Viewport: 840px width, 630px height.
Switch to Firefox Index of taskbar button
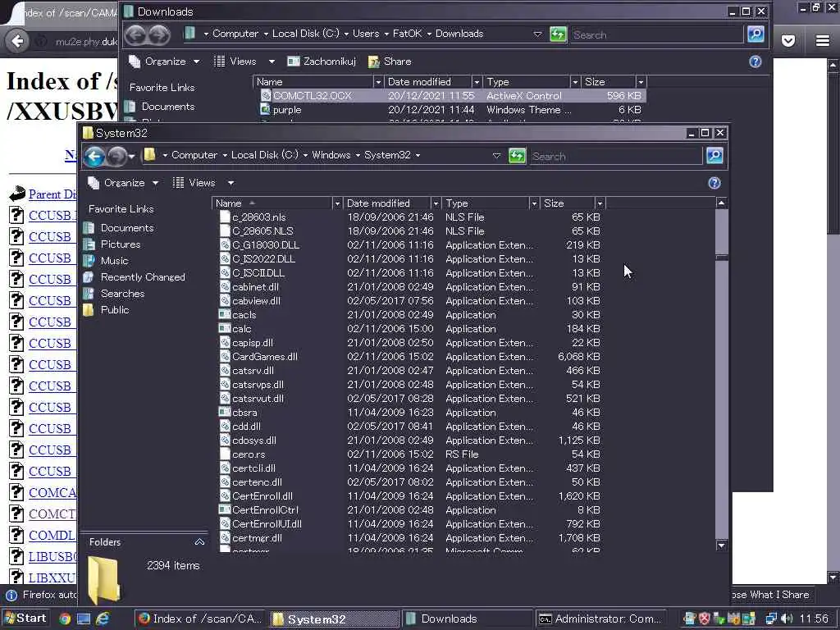[x=199, y=619]
